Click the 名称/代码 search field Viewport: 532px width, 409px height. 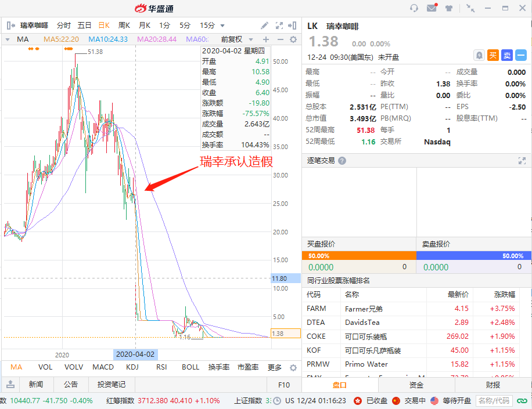click(494, 401)
